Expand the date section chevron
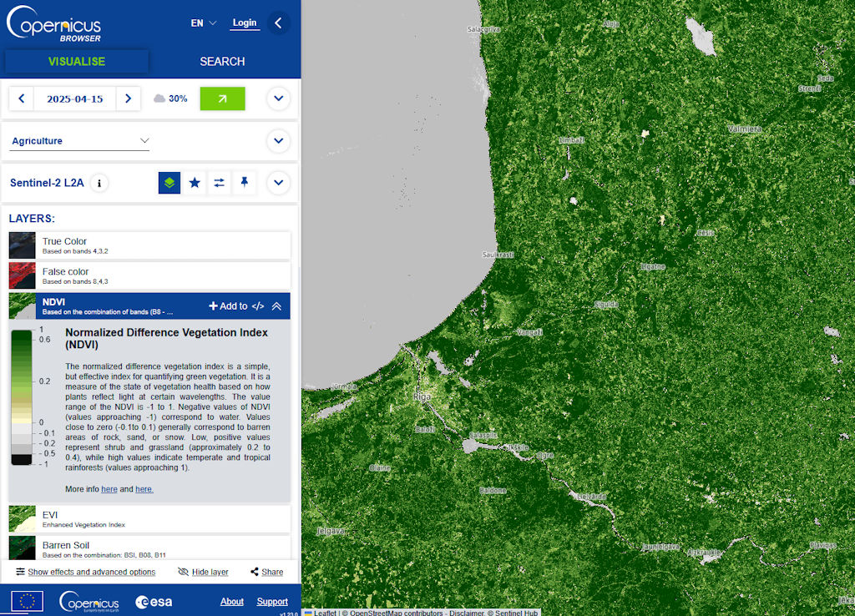This screenshot has height=616, width=855. click(278, 98)
